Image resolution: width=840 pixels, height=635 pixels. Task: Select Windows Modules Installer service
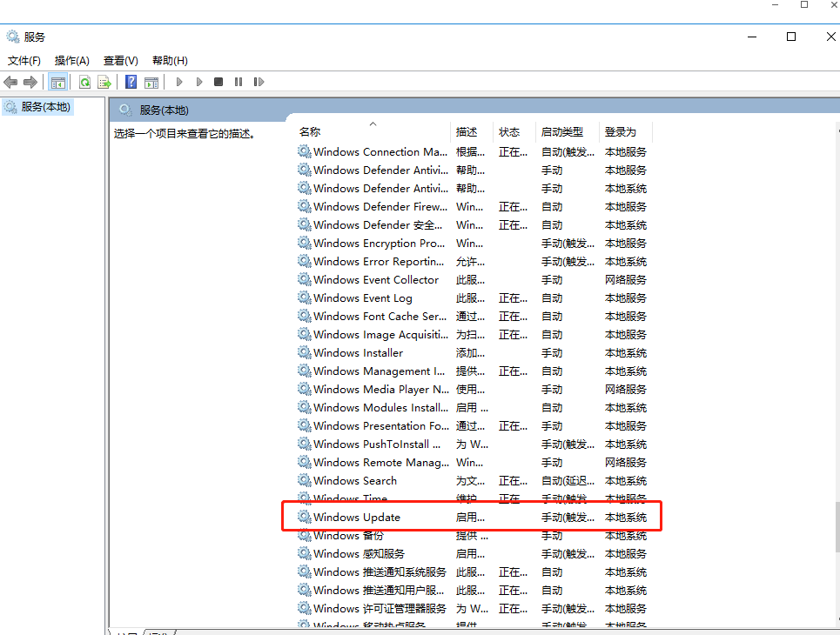[x=472, y=407]
